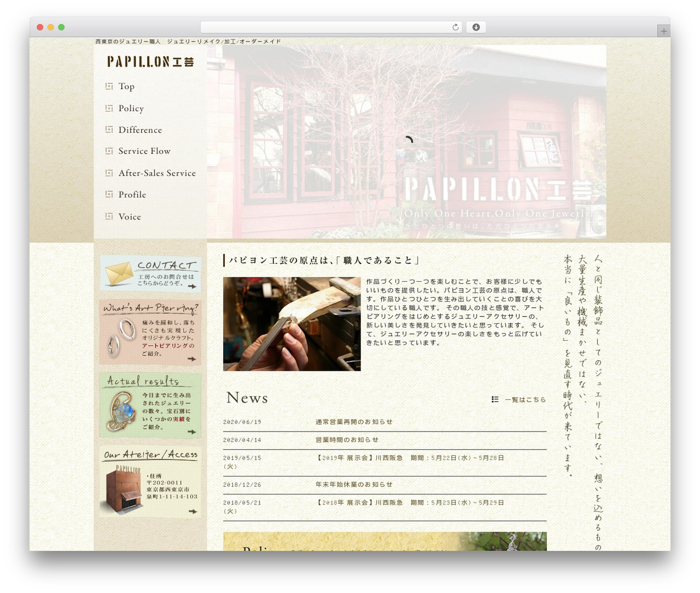Open the Top menu item
Image resolution: width=700 pixels, height=593 pixels.
coord(126,86)
